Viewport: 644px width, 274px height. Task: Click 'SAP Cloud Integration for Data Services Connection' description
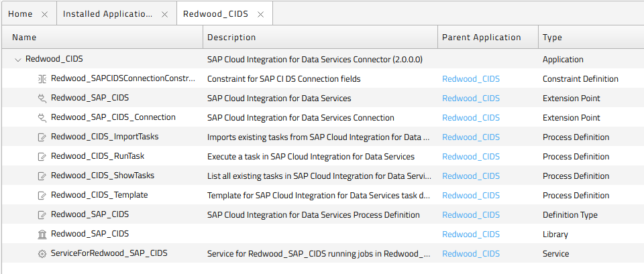pyautogui.click(x=301, y=118)
